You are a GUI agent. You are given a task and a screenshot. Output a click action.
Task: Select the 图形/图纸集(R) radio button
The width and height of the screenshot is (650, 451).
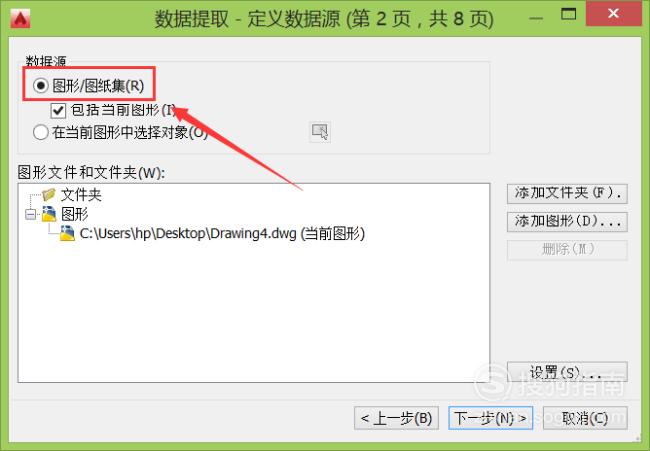(41, 86)
